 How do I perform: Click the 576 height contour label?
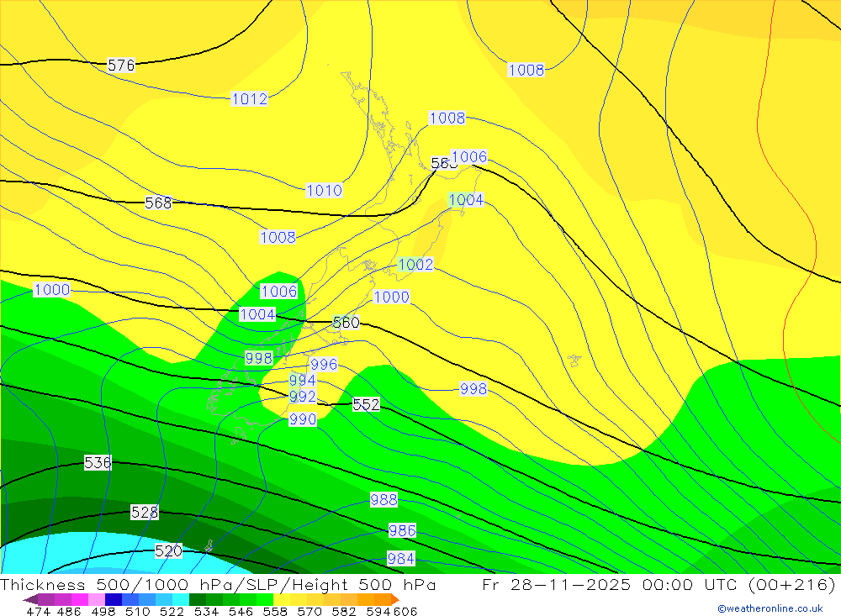tap(121, 65)
